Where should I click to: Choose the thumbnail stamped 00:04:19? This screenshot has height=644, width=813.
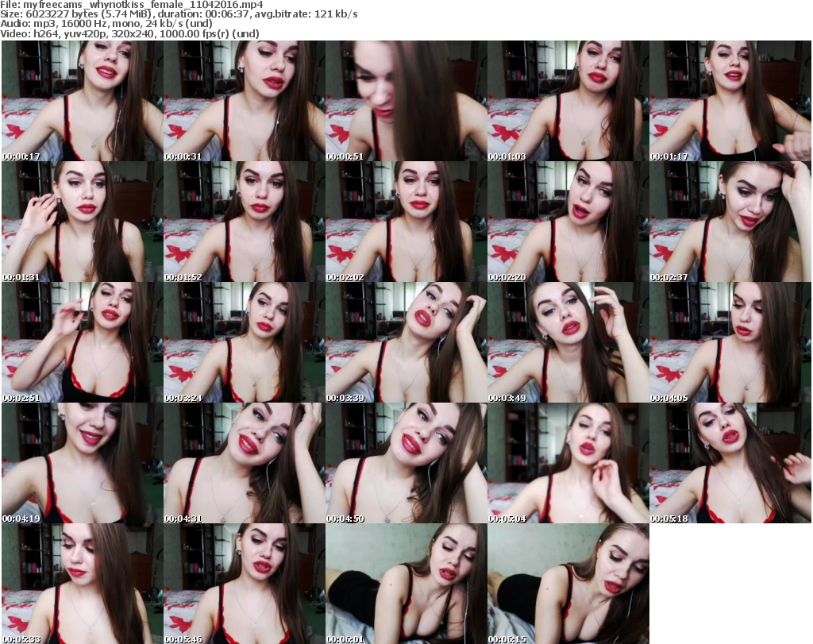(83, 463)
